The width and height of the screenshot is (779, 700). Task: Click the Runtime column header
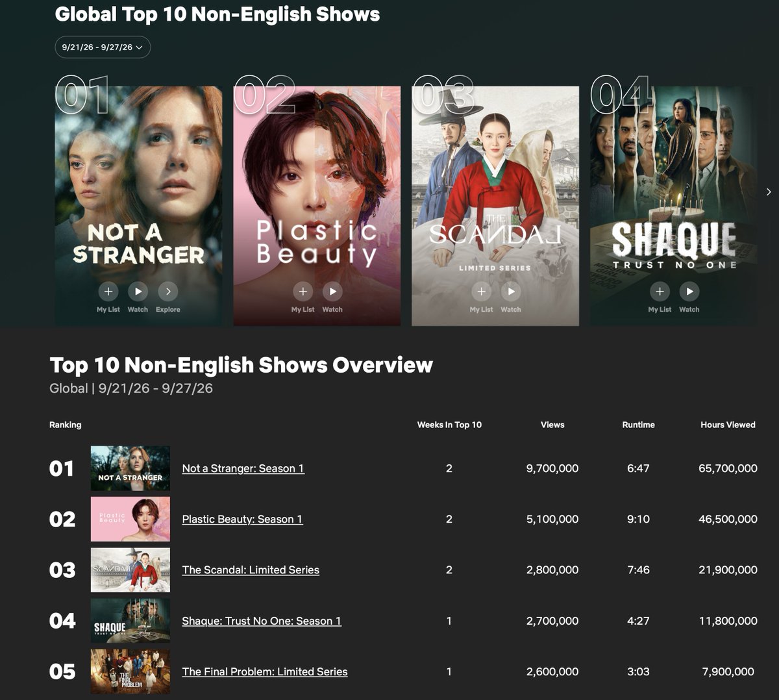click(x=639, y=425)
